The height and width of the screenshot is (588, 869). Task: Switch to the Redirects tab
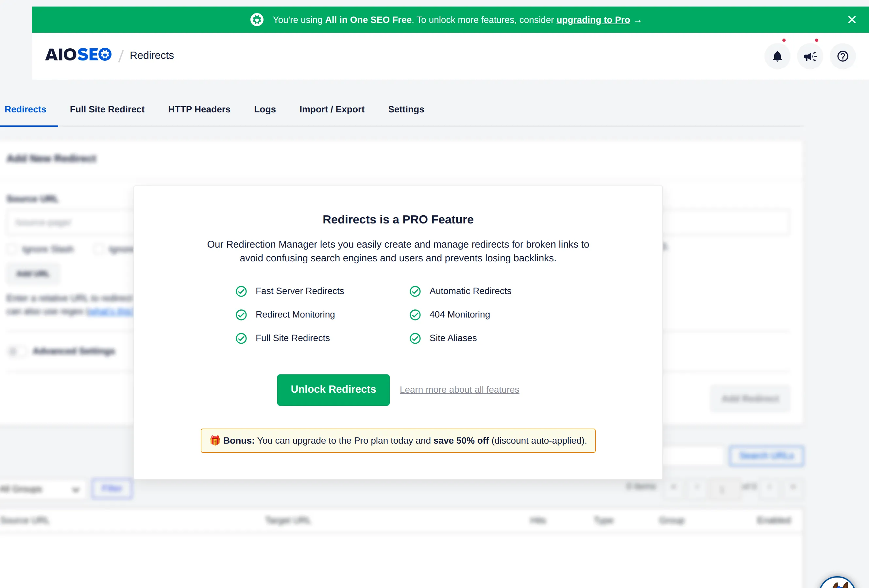pyautogui.click(x=26, y=109)
